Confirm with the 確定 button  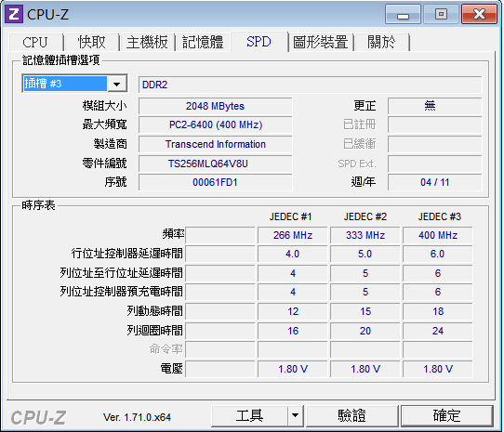pyautogui.click(x=447, y=415)
